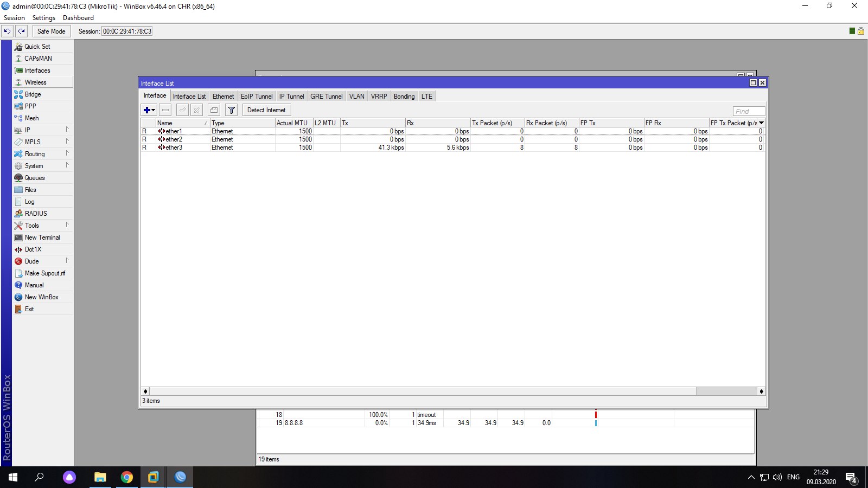Click the Session address field
The width and height of the screenshot is (868, 488).
coord(127,31)
